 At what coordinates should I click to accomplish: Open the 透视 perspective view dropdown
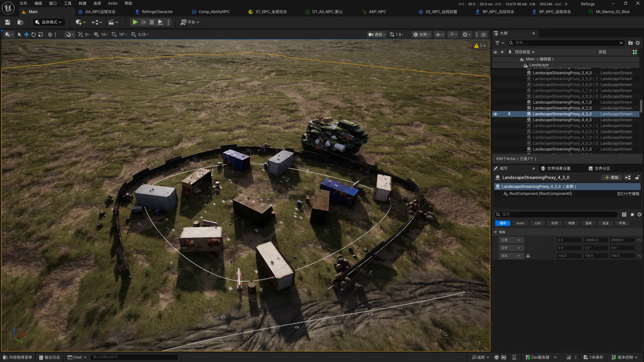pyautogui.click(x=377, y=35)
